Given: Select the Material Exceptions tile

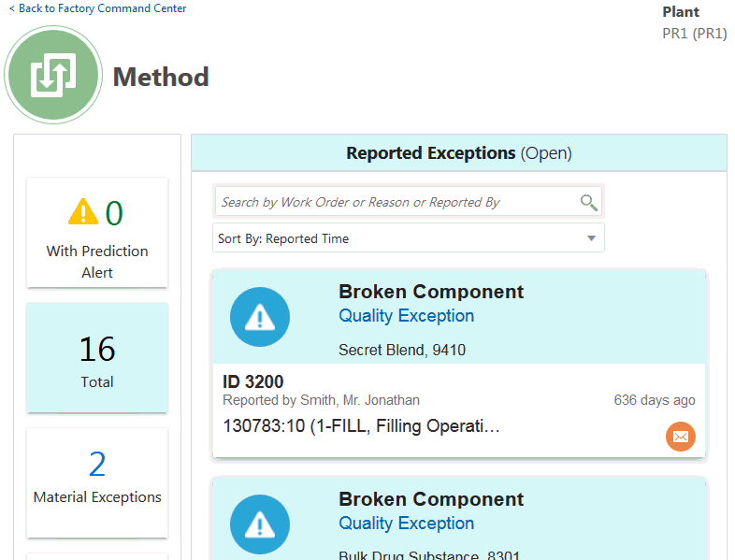Looking at the screenshot, I should (97, 482).
